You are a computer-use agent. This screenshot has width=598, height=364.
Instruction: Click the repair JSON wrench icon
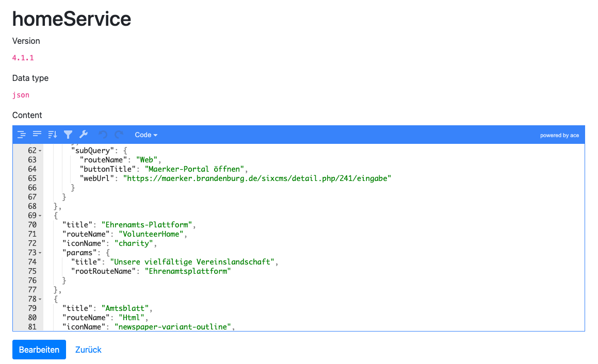point(84,135)
